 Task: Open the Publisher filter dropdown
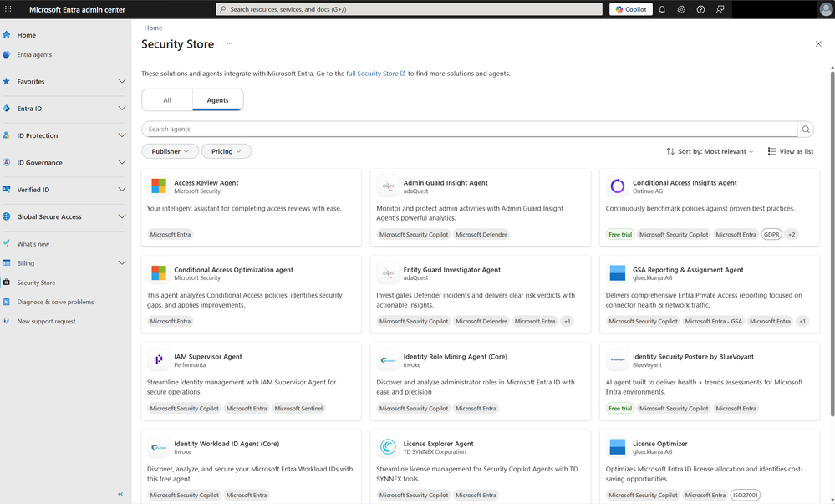pos(170,151)
